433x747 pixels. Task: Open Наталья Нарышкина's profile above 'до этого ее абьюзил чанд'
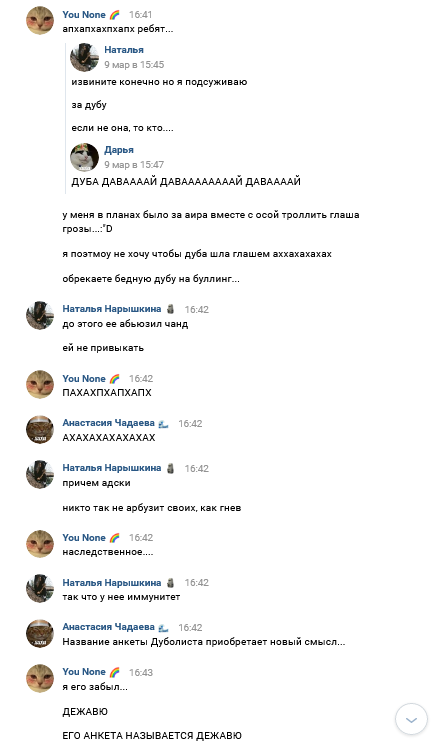pos(112,309)
